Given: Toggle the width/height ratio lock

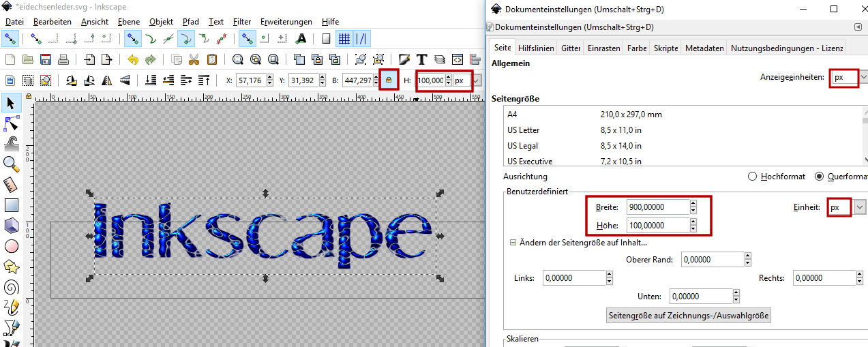Looking at the screenshot, I should click(x=389, y=80).
